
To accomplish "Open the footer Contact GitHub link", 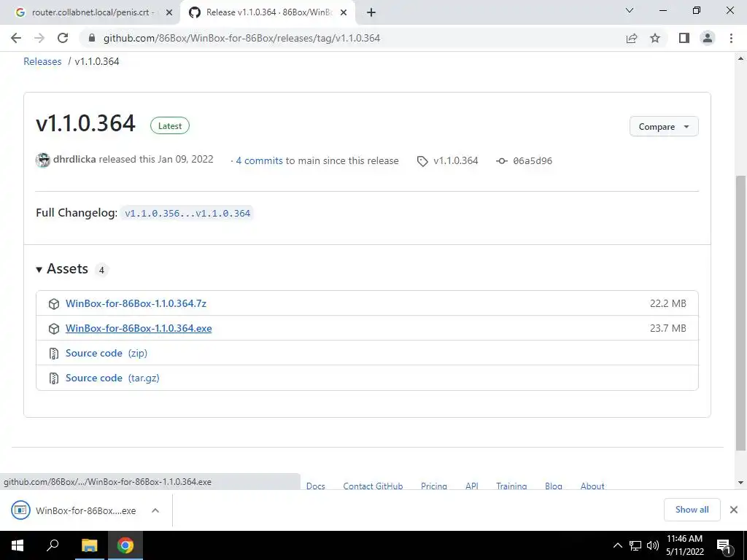I will pyautogui.click(x=373, y=486).
